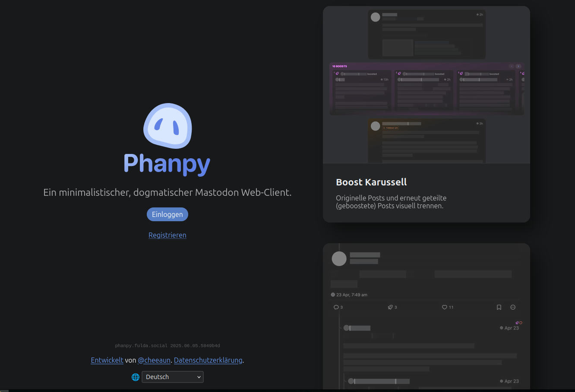The width and height of the screenshot is (575, 392).
Task: Click the '23 Apr, 7:49 am' timestamp
Action: click(352, 295)
